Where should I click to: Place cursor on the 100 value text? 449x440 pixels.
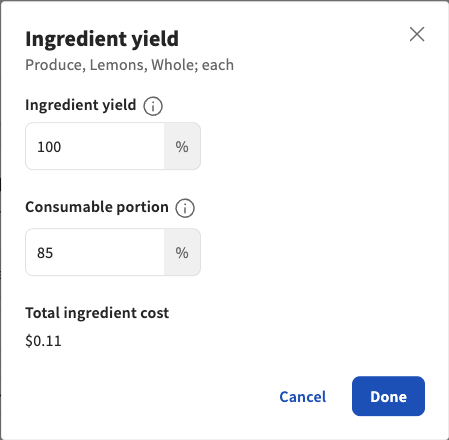pos(49,147)
